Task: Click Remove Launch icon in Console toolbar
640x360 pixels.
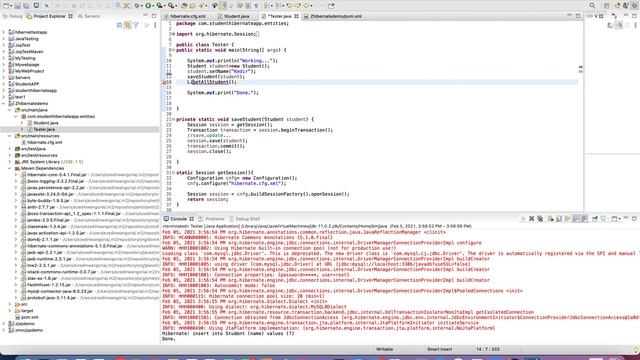Action: (x=531, y=219)
